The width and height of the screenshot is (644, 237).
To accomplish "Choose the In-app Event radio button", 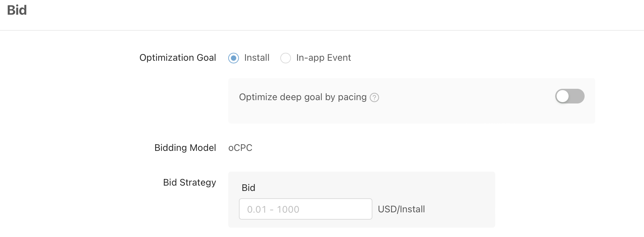I will pos(286,58).
